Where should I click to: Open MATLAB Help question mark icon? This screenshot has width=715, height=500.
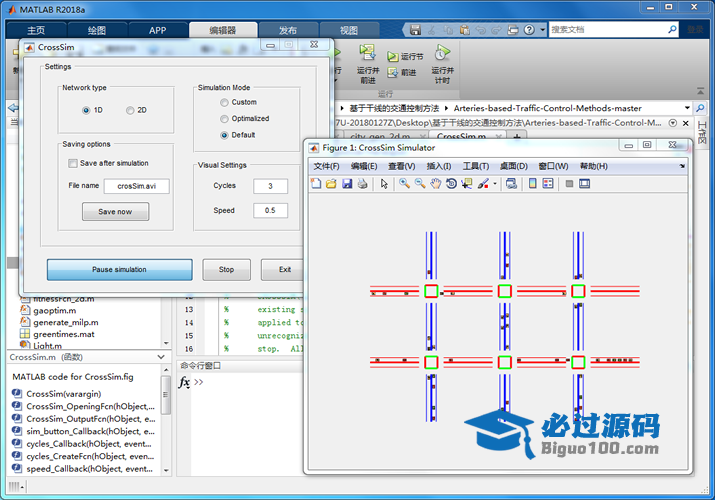[x=529, y=30]
